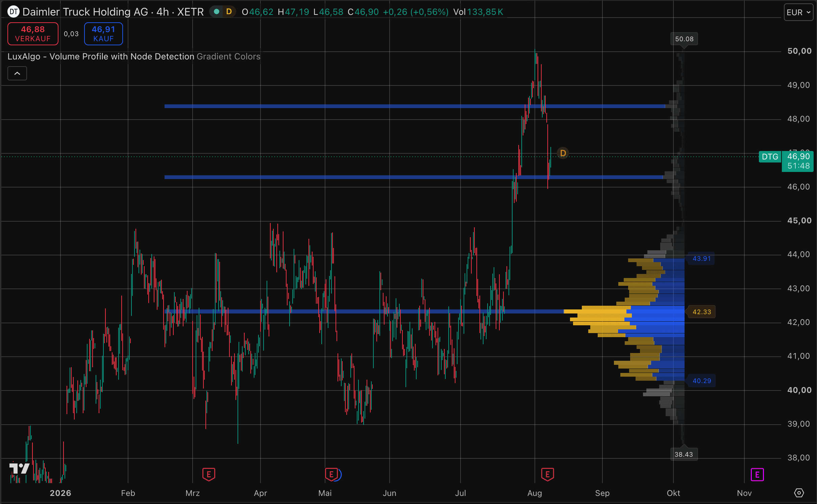Click the 40,00 price axis label

[799, 390]
